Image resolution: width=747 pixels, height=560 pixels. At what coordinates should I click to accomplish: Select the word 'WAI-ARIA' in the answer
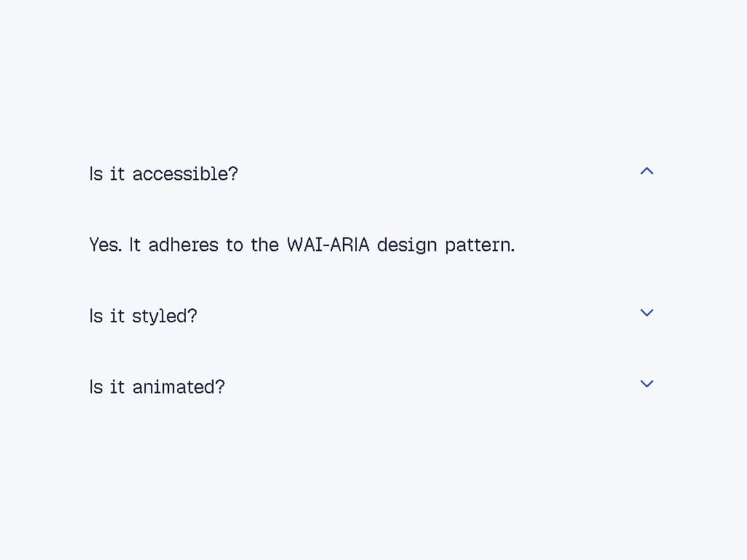(329, 245)
